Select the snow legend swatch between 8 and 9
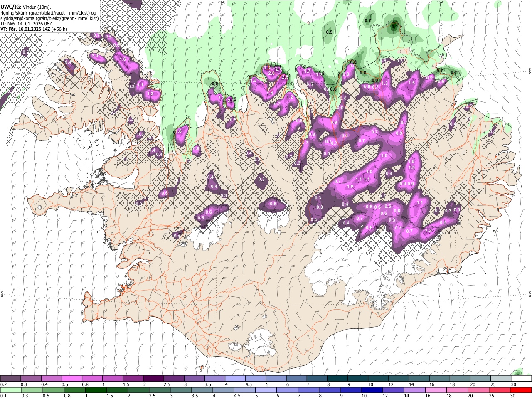Image resolution: width=532 pixels, height=399 pixels. click(x=337, y=378)
